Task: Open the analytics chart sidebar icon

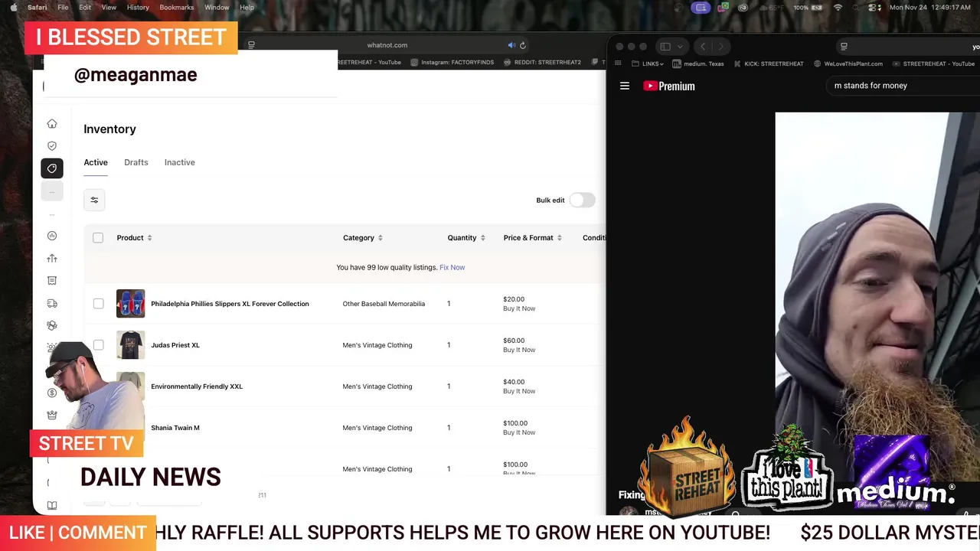Action: tap(52, 236)
